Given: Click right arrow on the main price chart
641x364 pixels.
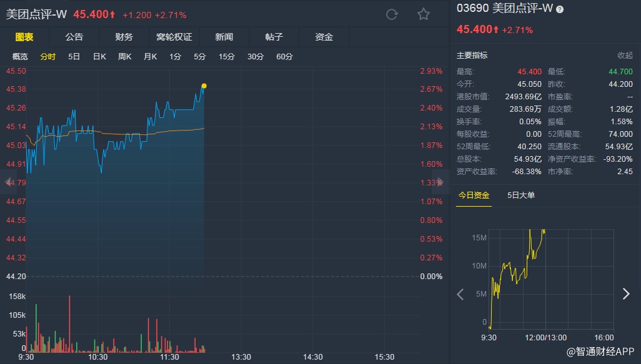Looking at the screenshot, I should (x=440, y=182).
